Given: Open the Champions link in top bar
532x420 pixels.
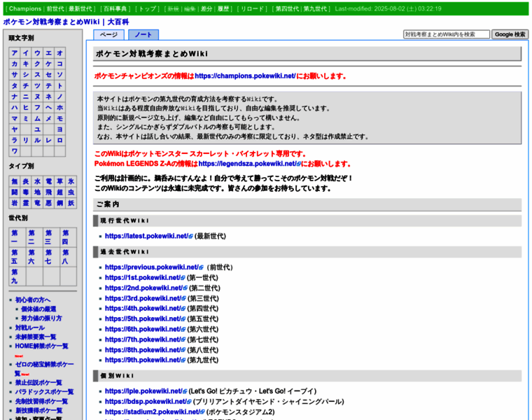Looking at the screenshot, I should pos(25,9).
